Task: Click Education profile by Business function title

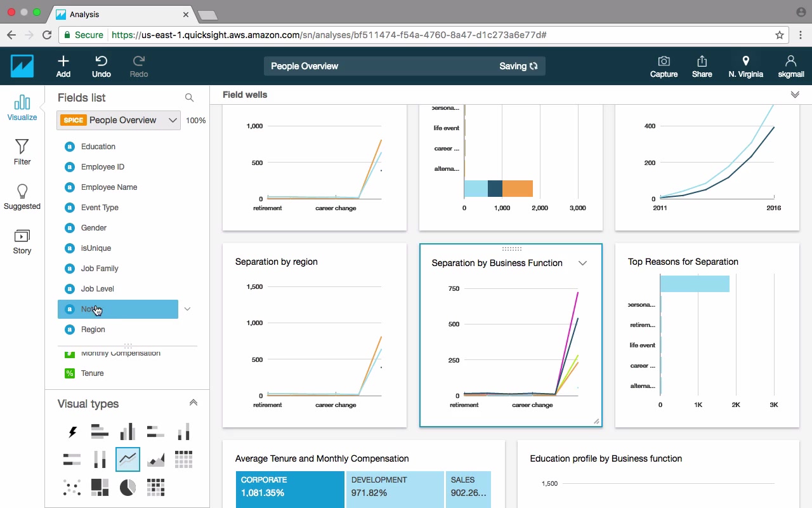Action: pos(606,458)
